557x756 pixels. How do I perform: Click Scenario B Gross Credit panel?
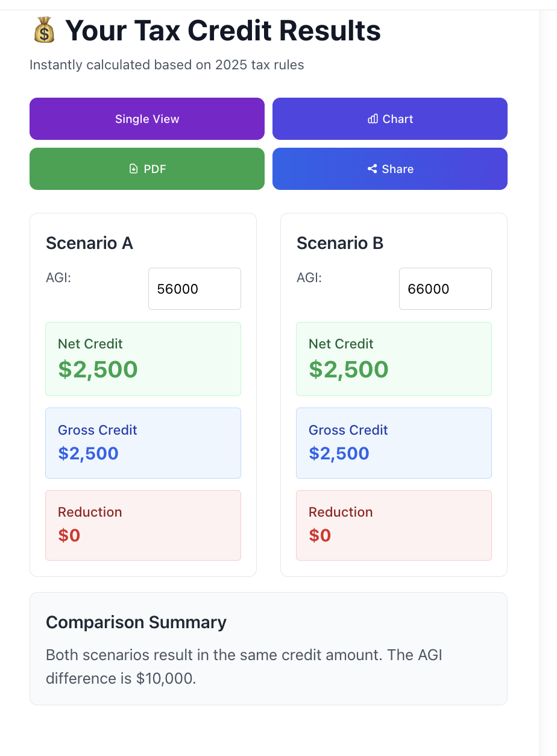click(x=394, y=443)
